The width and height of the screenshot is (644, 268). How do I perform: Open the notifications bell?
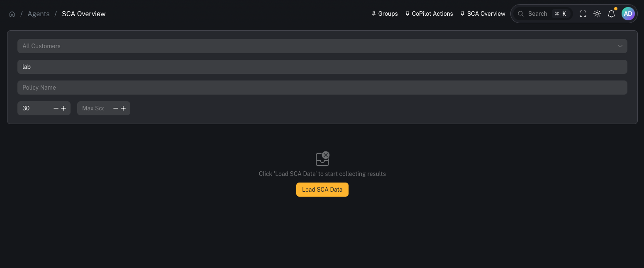[611, 14]
